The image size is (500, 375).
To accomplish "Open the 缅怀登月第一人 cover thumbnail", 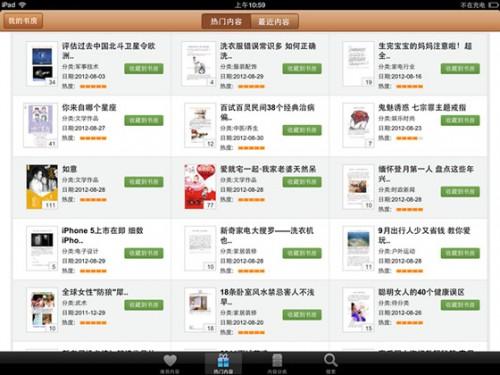I will [358, 187].
